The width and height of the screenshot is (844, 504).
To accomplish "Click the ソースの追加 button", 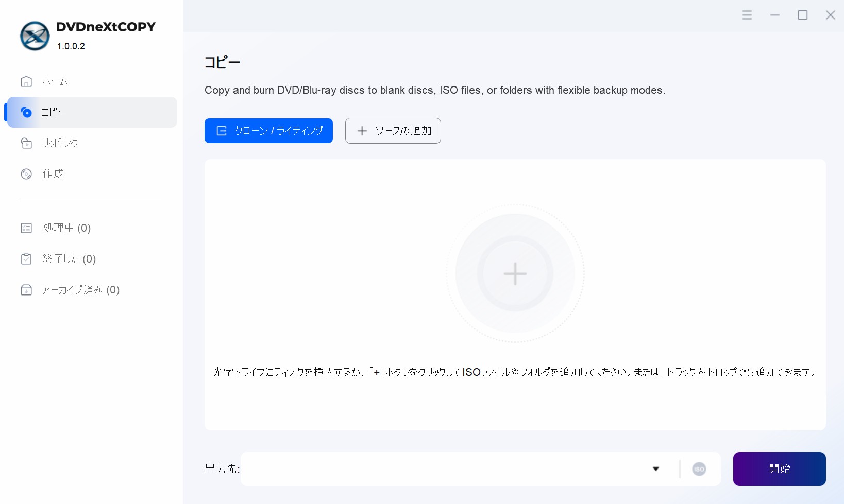I will [393, 131].
